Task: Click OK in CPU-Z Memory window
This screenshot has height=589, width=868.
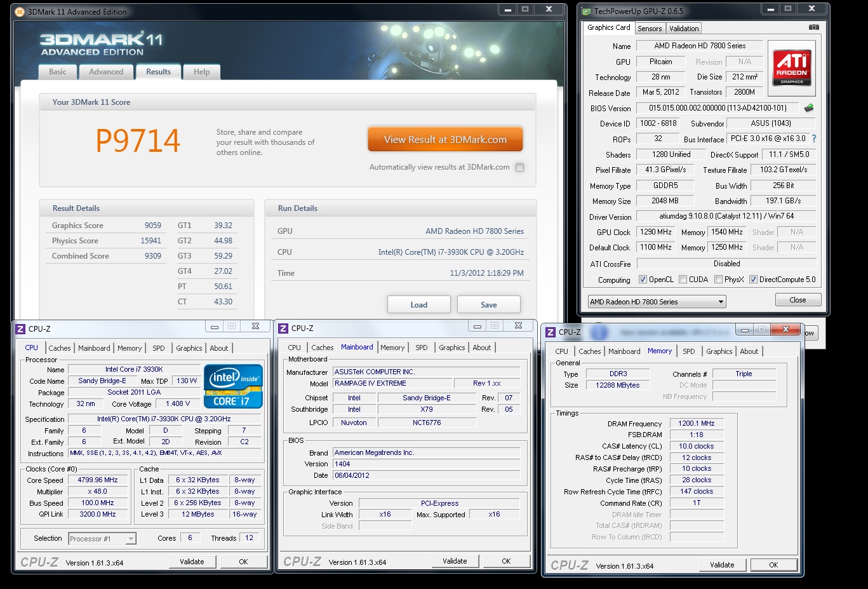Action: (x=773, y=565)
